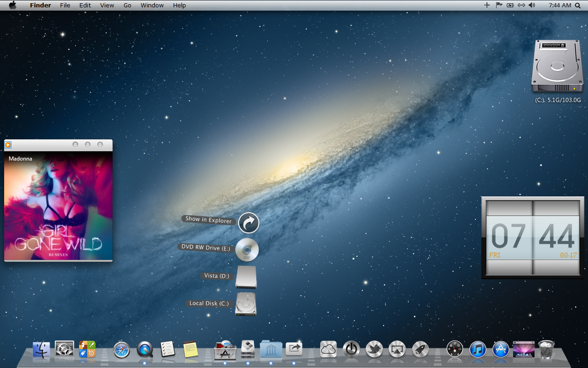588x368 pixels.
Task: Click the Boot Camp drive stack icon
Action: pos(248,350)
